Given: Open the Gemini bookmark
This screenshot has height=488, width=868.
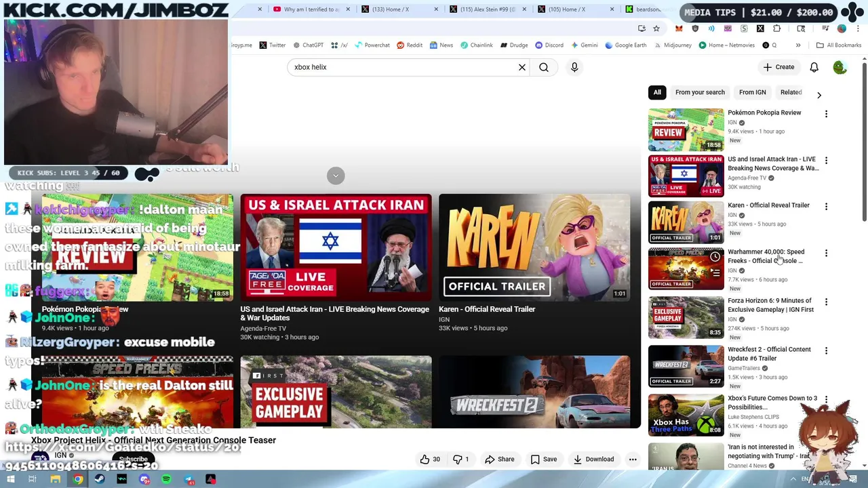Looking at the screenshot, I should [x=585, y=45].
